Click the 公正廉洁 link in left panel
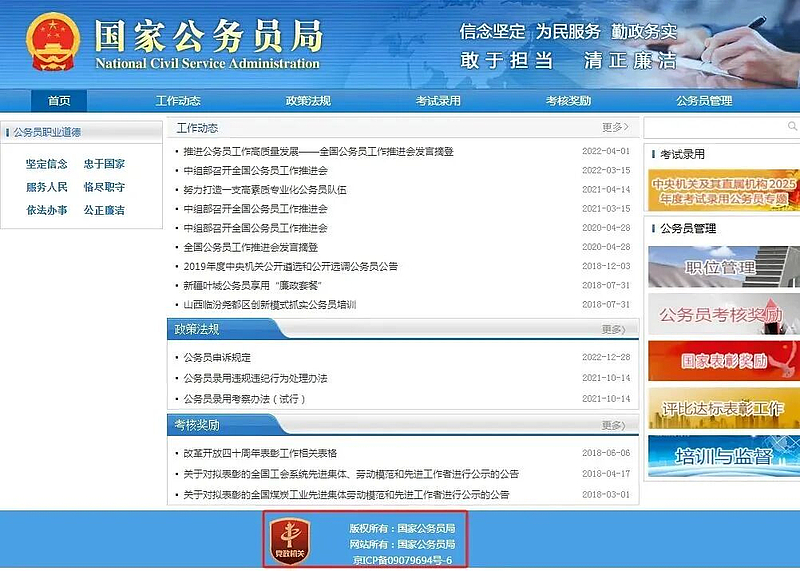This screenshot has width=800, height=571. pos(104,210)
